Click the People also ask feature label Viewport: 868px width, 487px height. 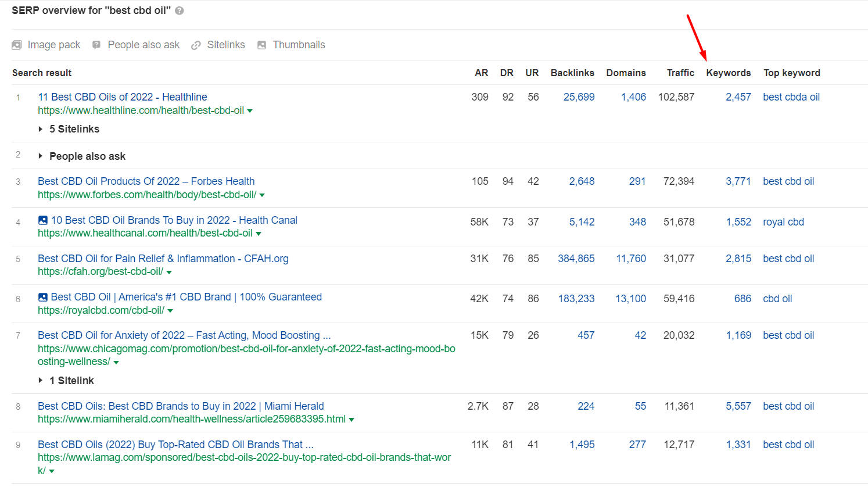[x=144, y=45]
